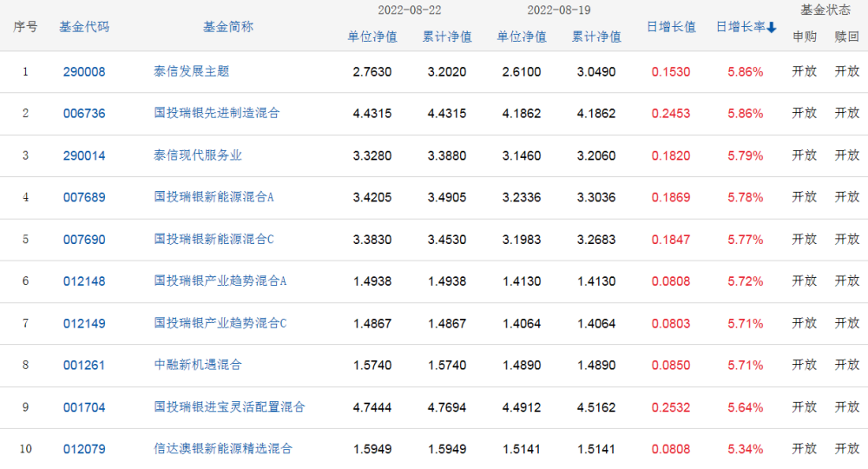Image resolution: width=868 pixels, height=469 pixels.
Task: Select unit net value 3.1983
Action: click(x=522, y=240)
